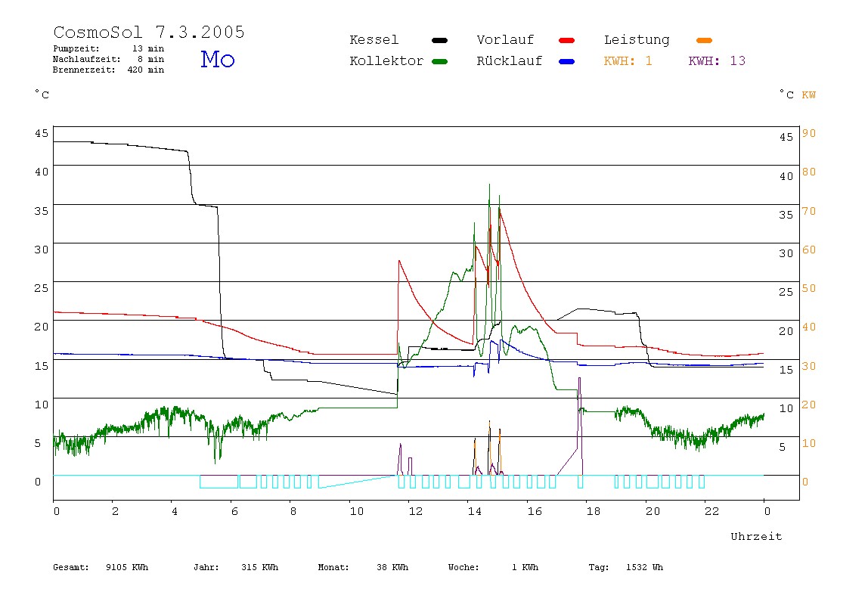Select the "Pumpzeit:" label
Screen dimensions: 868x614
point(76,48)
